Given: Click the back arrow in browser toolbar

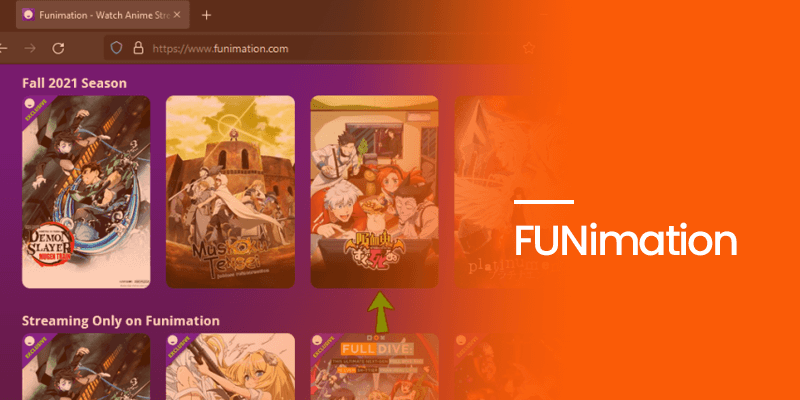Looking at the screenshot, I should [3, 48].
